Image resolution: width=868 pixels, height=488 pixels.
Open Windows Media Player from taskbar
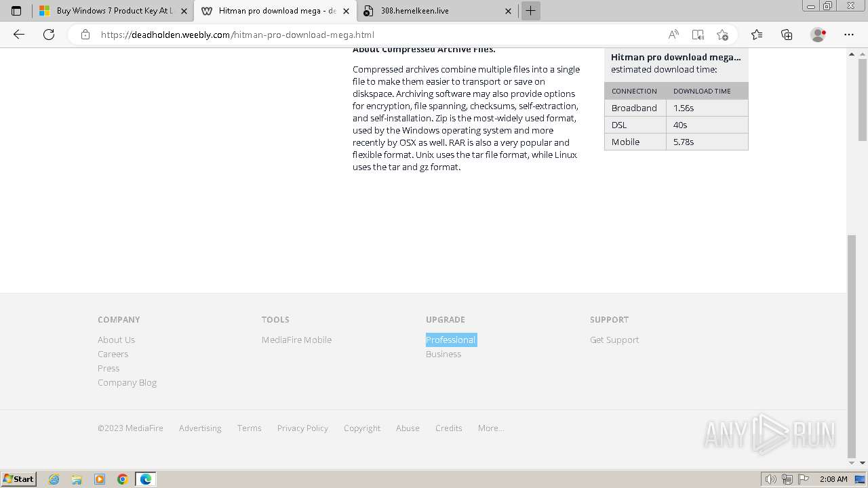(x=100, y=479)
